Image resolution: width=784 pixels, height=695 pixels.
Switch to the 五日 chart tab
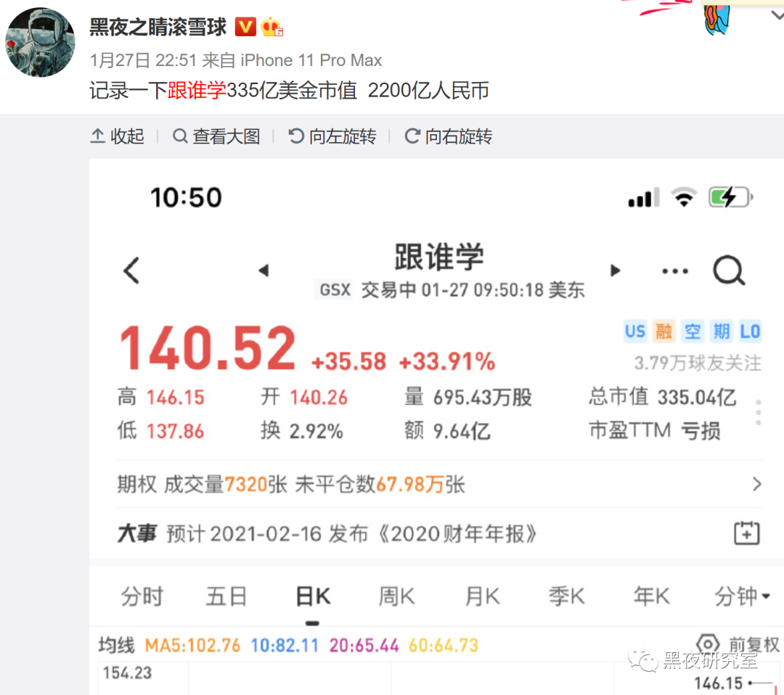point(226,596)
